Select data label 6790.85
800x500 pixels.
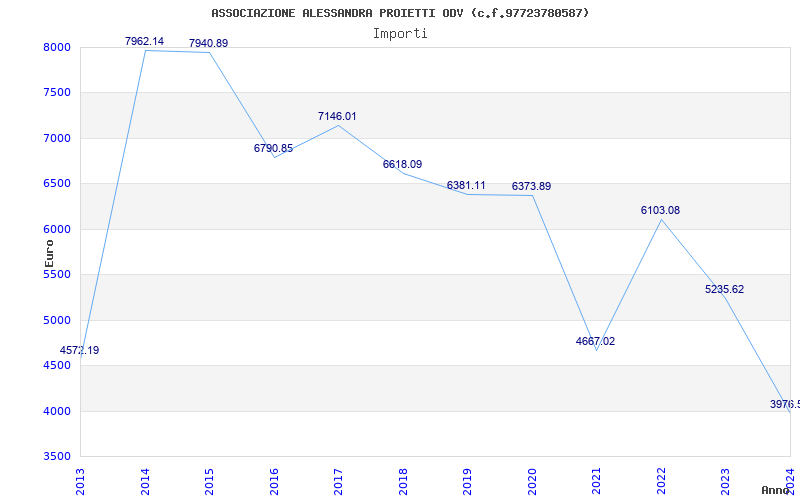pyautogui.click(x=273, y=148)
